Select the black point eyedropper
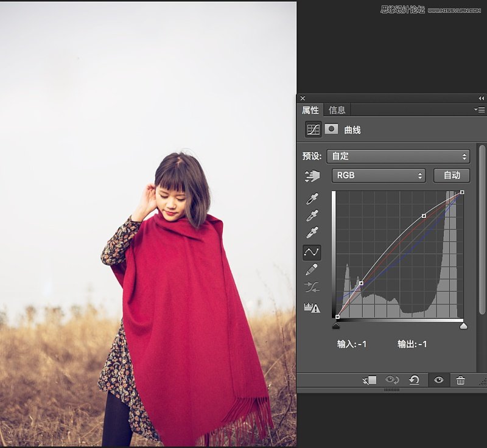Image resolution: width=487 pixels, height=448 pixels. click(312, 198)
